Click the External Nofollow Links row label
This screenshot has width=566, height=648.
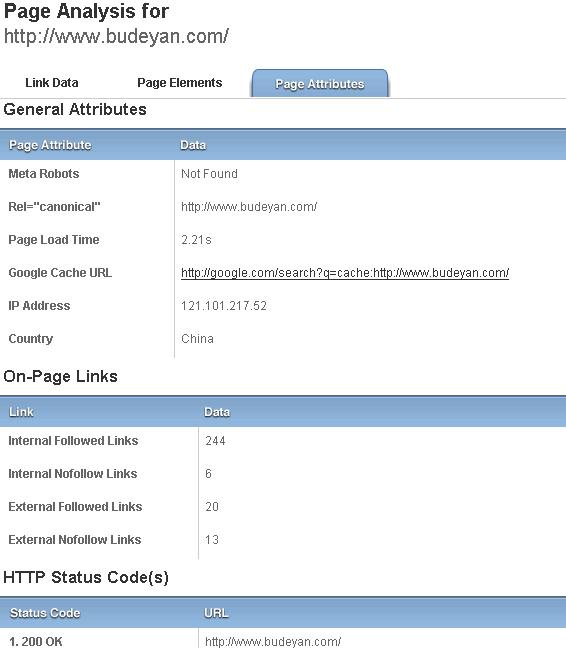75,540
